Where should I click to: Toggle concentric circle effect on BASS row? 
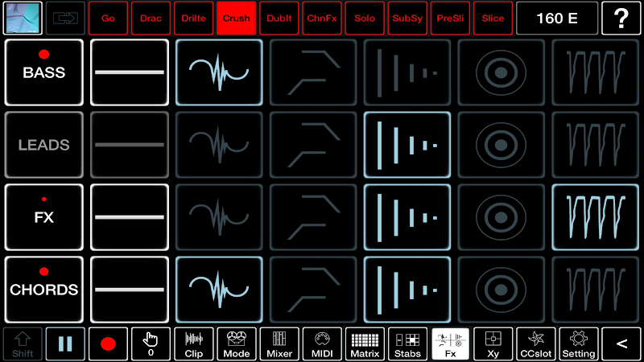[x=501, y=72]
